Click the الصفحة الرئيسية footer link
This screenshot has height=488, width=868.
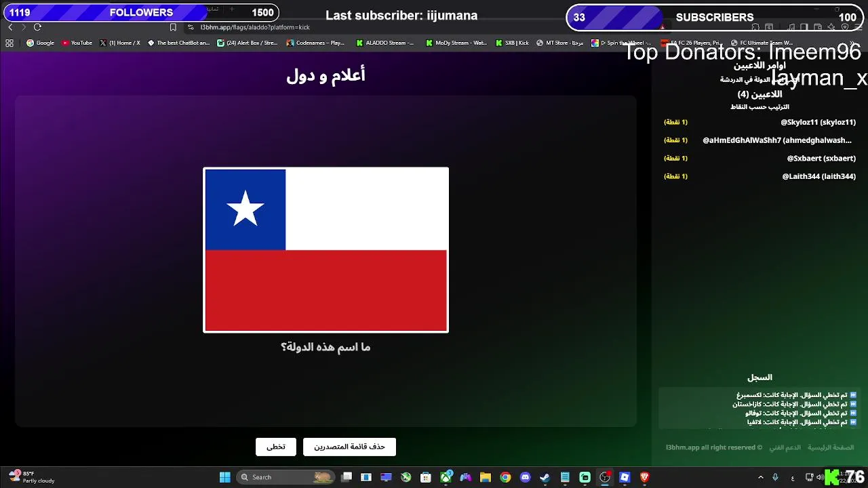(831, 447)
